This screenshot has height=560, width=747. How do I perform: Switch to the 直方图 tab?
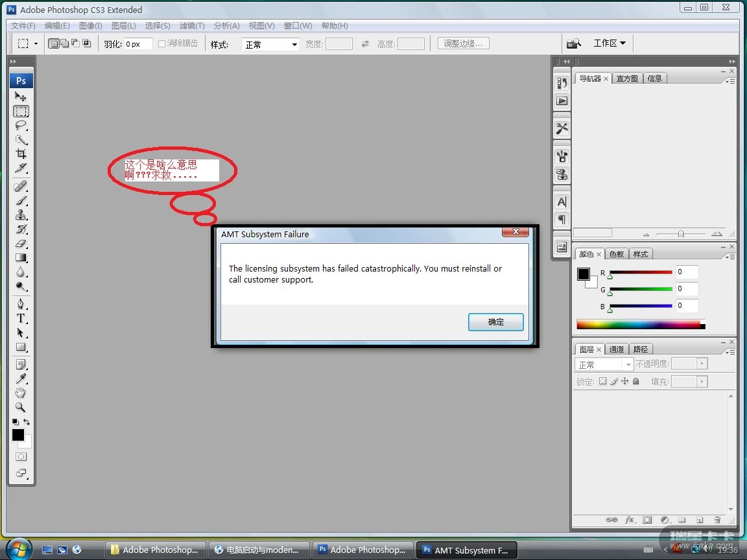tap(627, 78)
